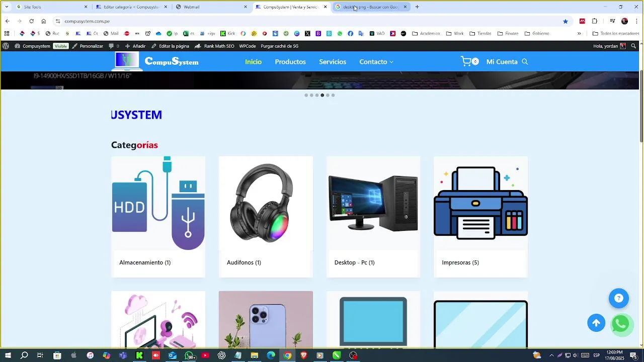Select the last slider pagination dot
Screen dimensions: 644x362
tap(333, 95)
